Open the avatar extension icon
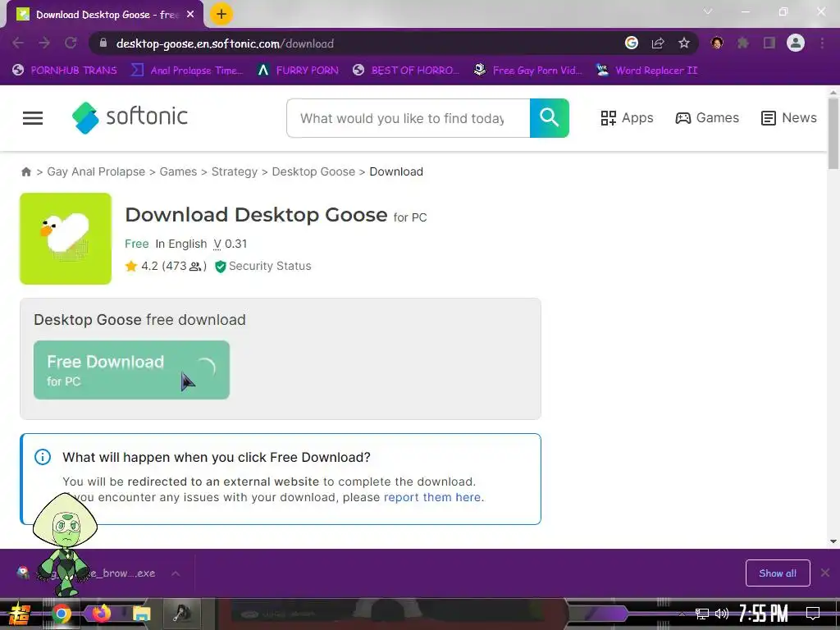This screenshot has height=630, width=840. click(717, 43)
